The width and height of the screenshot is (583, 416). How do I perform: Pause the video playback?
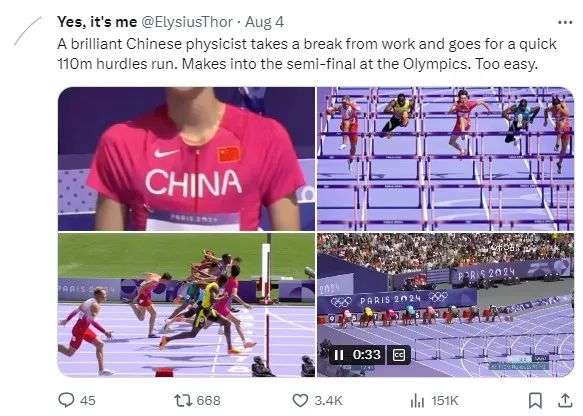[339, 355]
